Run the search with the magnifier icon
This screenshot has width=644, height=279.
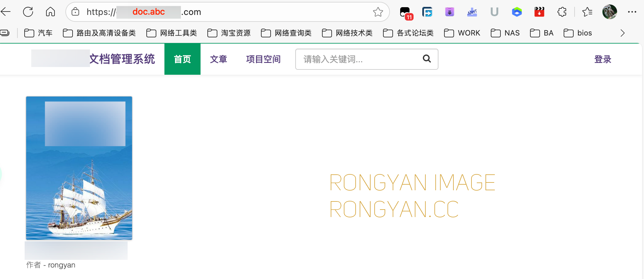(427, 59)
